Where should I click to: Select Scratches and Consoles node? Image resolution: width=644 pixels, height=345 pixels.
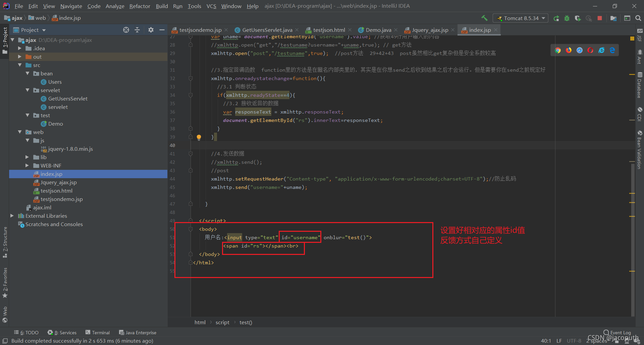click(x=54, y=224)
